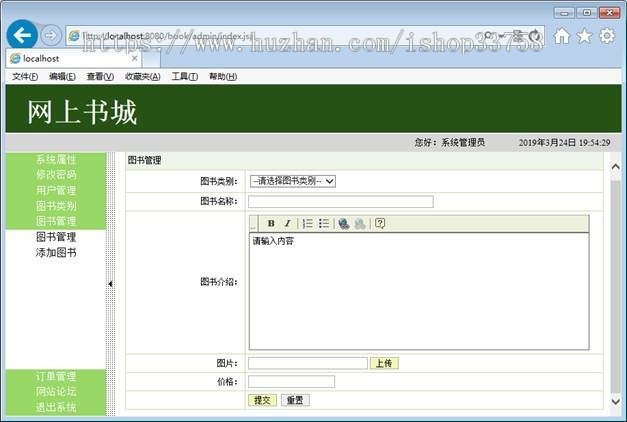Select 订单管理 in the sidebar
This screenshot has height=422, width=627.
pos(56,376)
